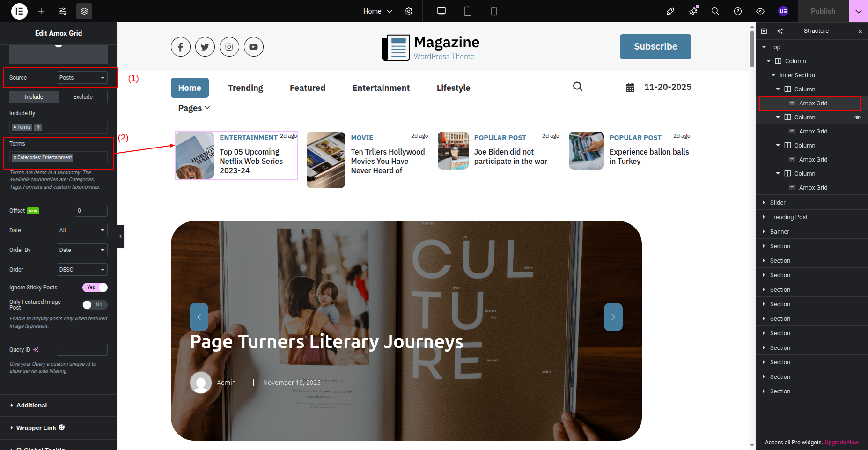Toggle visibility of Column in Structure

tap(858, 118)
